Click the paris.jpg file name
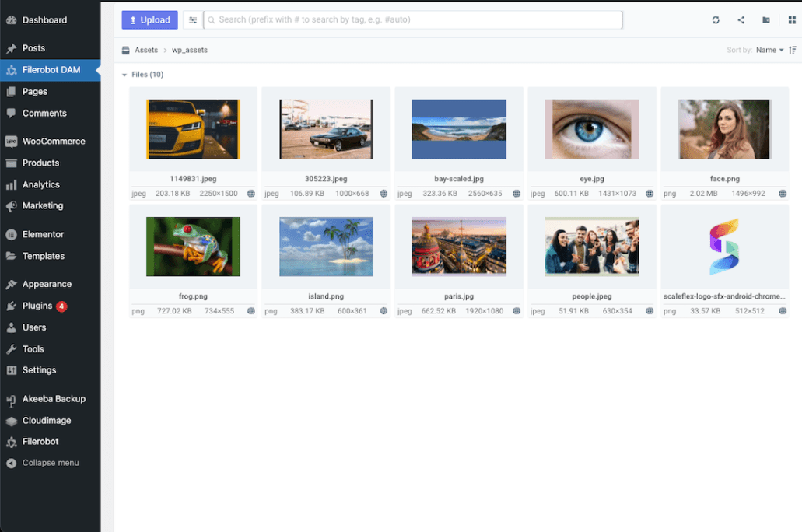This screenshot has width=802, height=532. (x=459, y=296)
